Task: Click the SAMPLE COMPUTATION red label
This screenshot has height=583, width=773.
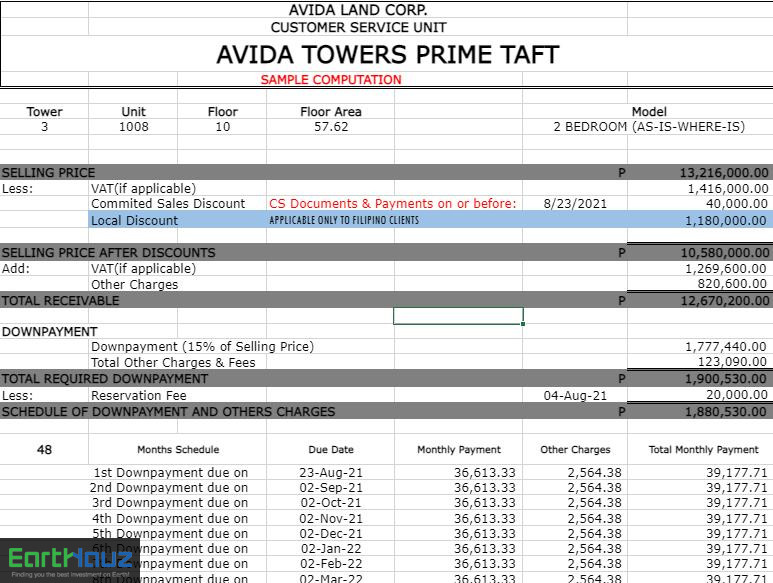Action: point(331,80)
